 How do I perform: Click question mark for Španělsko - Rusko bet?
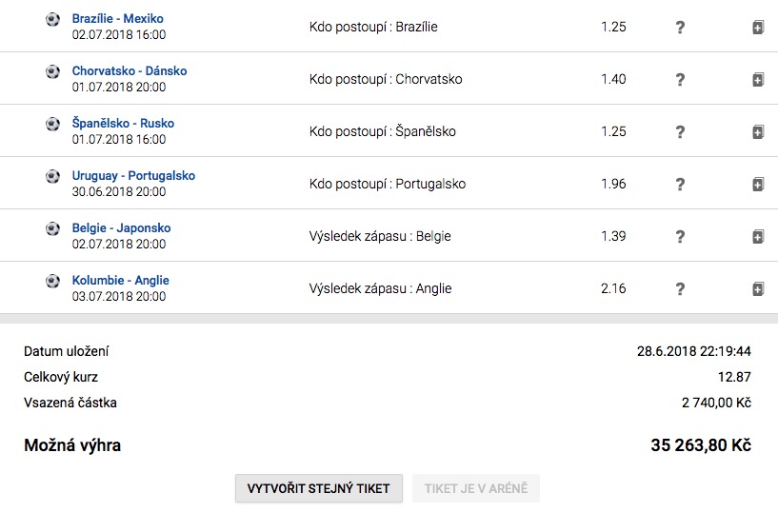680,132
